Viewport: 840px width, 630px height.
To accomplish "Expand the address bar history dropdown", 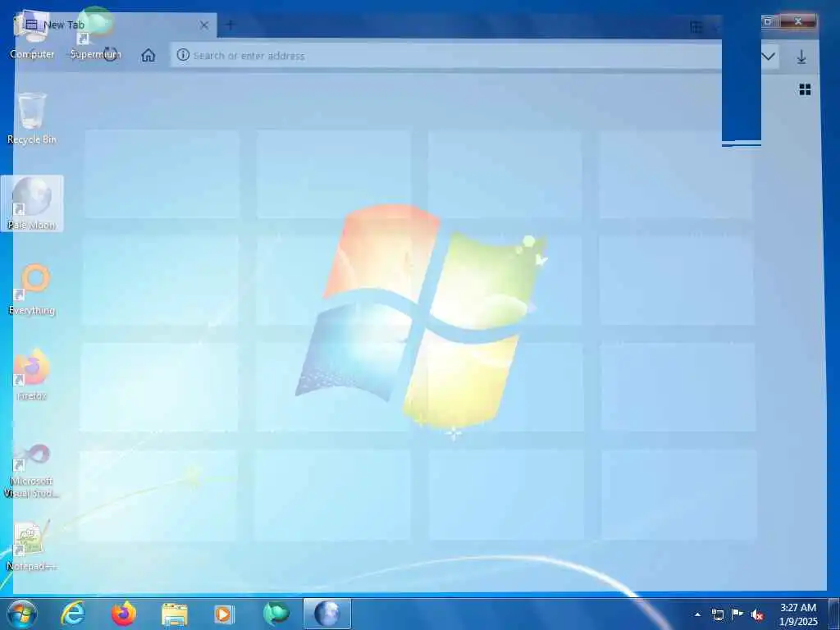I will (768, 56).
